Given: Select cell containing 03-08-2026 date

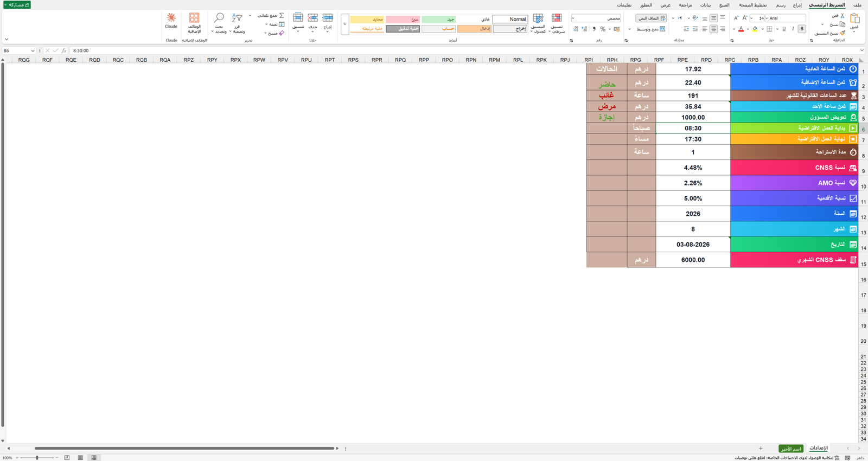Looking at the screenshot, I should click(693, 245).
